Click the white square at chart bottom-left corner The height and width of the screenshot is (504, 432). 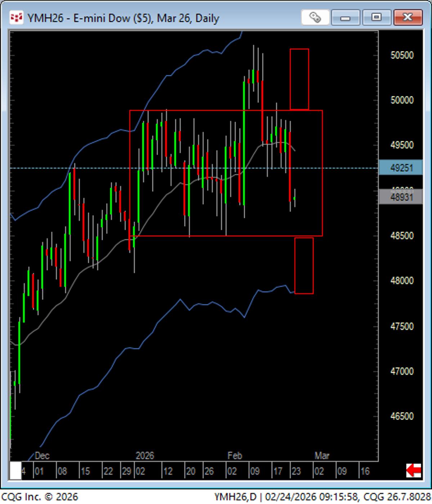coord(15,469)
